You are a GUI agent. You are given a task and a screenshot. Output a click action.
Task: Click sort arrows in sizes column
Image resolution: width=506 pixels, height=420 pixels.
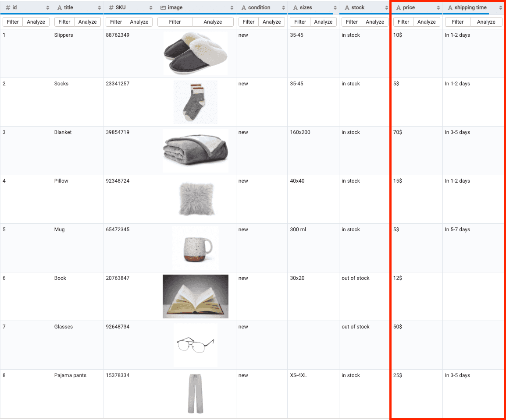(x=335, y=8)
